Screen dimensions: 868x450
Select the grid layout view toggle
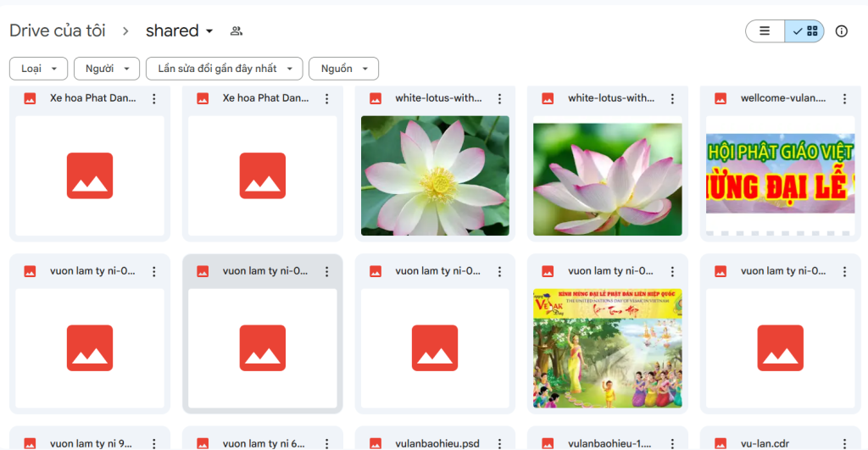[804, 31]
